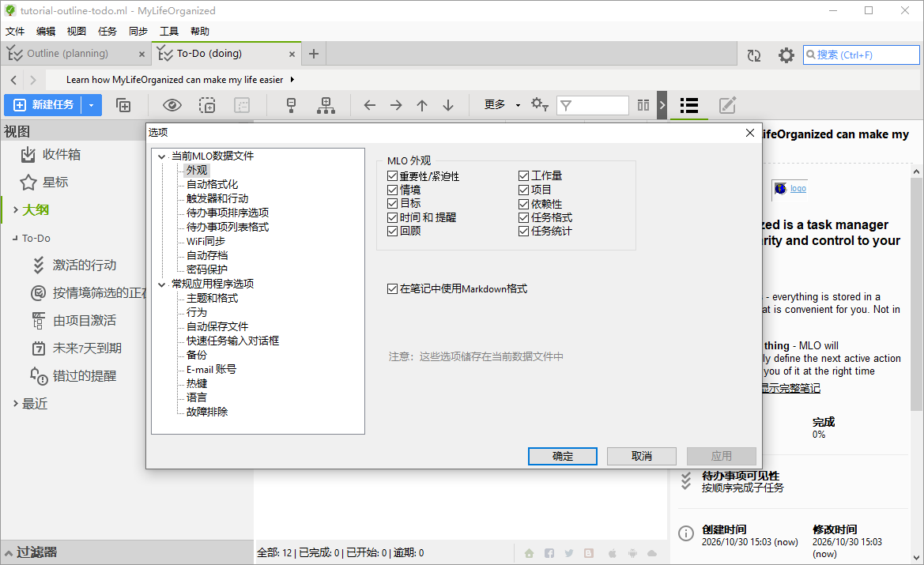
Task: Click the search box (Ctrl+F)
Action: pos(862,55)
